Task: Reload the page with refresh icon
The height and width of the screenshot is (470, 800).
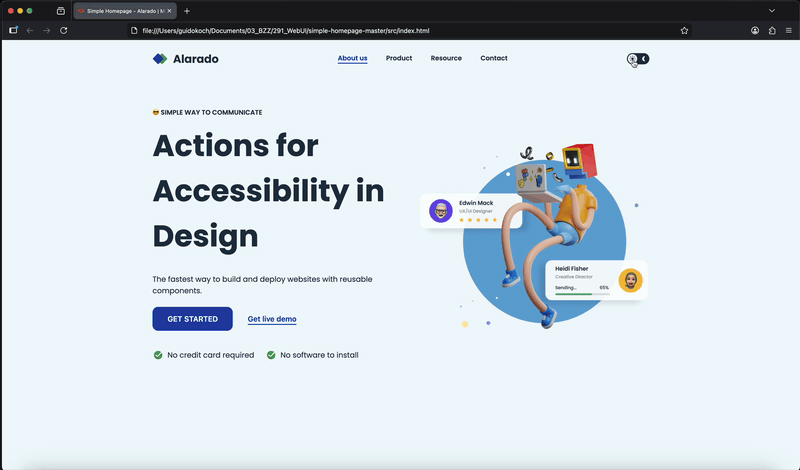Action: [64, 31]
